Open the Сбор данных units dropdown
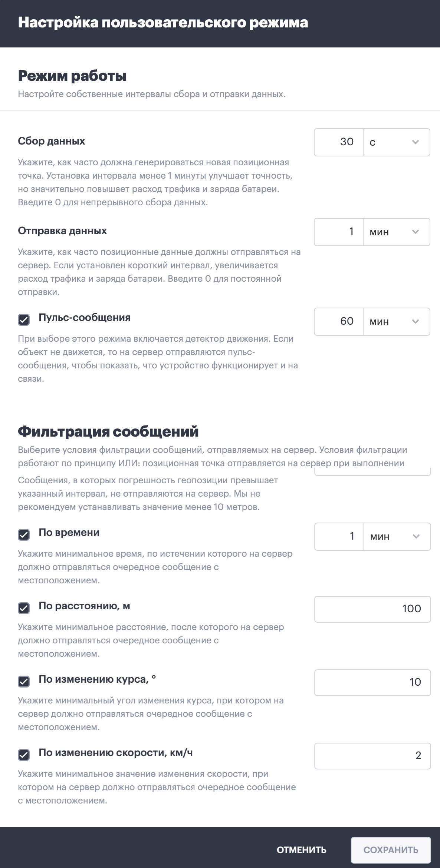 [396, 142]
